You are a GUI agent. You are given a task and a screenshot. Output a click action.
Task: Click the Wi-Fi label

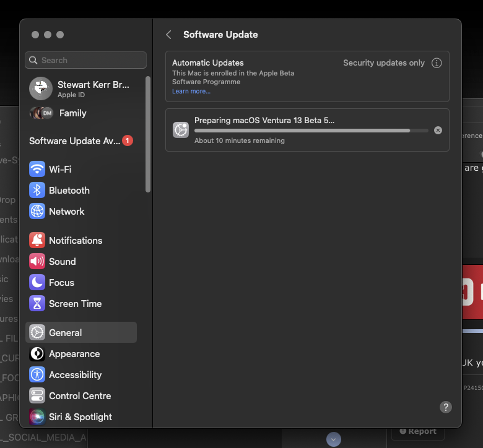[x=60, y=169]
